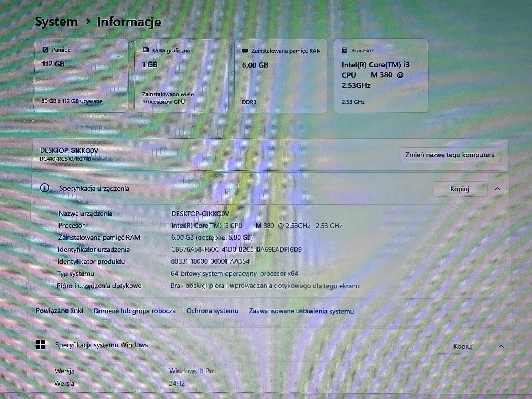532x399 pixels.
Task: Click the Windows logo icon
Action: pyautogui.click(x=40, y=344)
